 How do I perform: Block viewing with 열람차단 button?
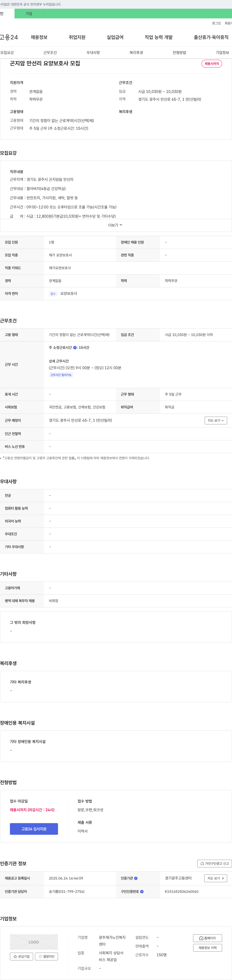pyautogui.click(x=46, y=957)
